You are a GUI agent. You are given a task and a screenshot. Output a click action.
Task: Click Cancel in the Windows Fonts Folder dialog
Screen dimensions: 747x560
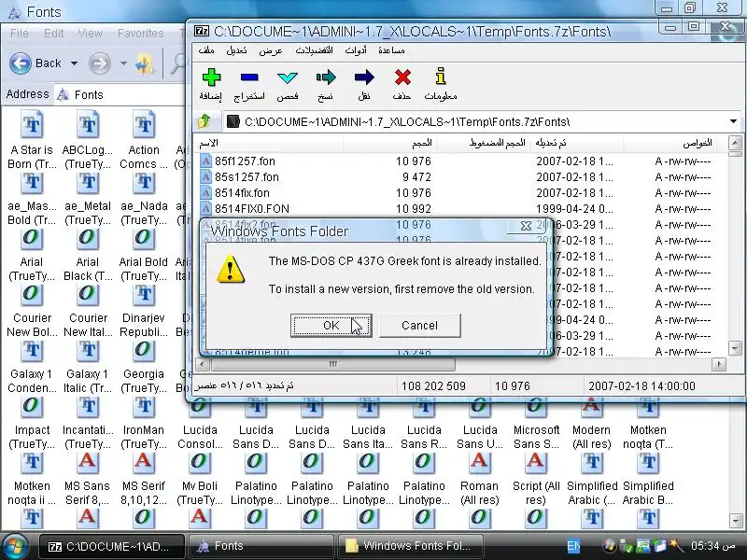coord(419,325)
